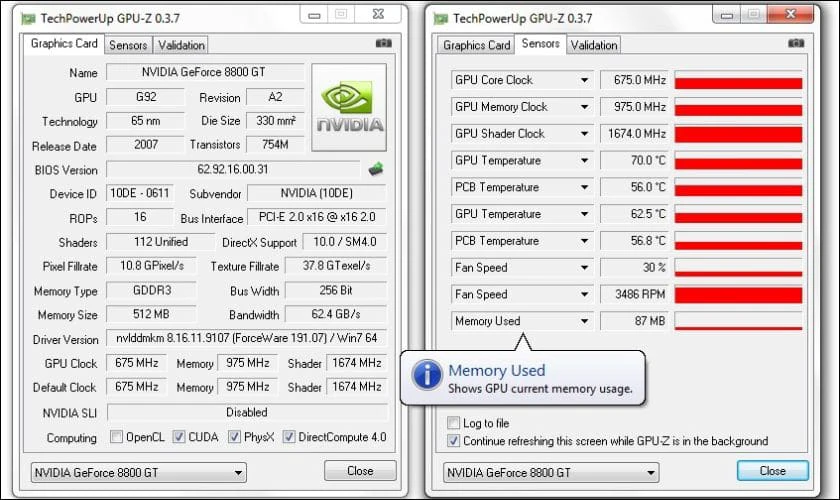Click the Driver Version field
The image size is (840, 500).
(x=246, y=338)
